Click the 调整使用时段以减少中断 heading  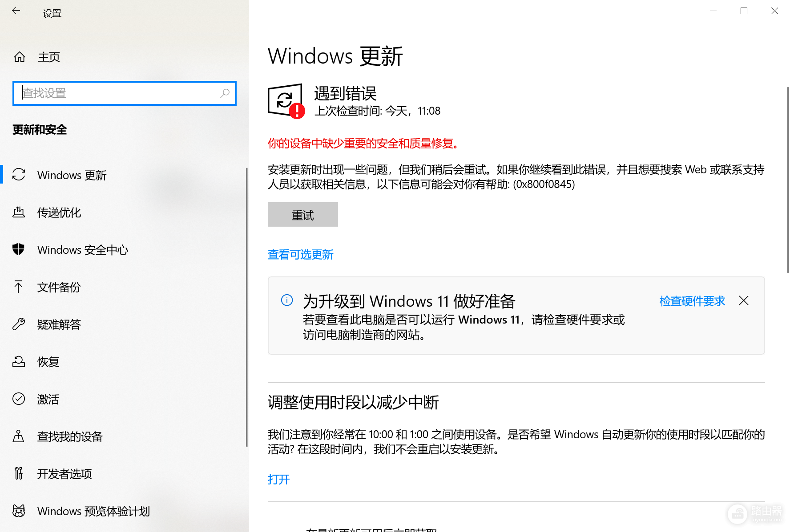353,402
